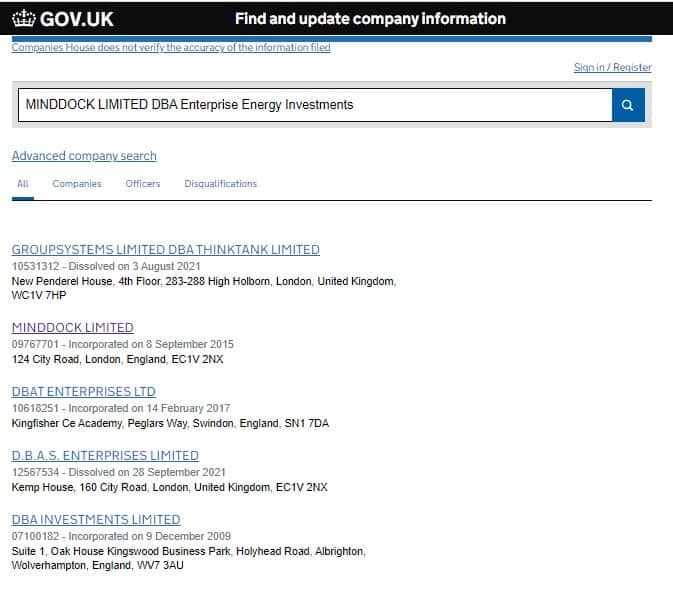Open DBA INVESTMENTS LIMITED result

click(96, 519)
